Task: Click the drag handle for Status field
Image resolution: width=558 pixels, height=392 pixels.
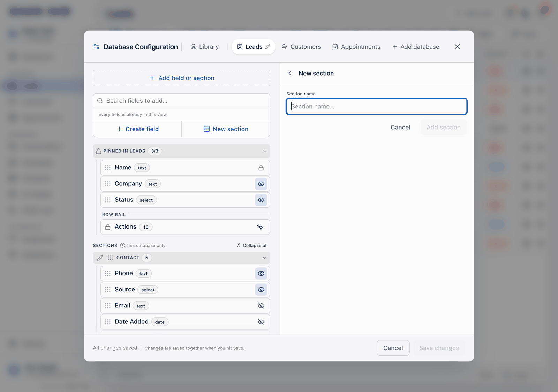Action: tap(108, 200)
